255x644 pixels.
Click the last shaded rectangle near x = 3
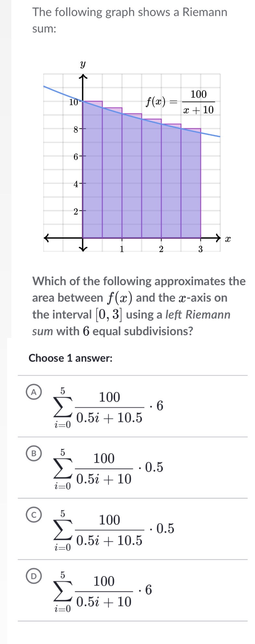[190, 182]
